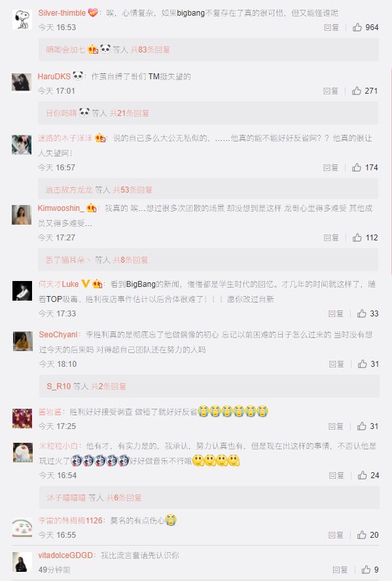392x581 pixels.
Task: Expand the 21 replies under HaruDKS
Action: (129, 113)
